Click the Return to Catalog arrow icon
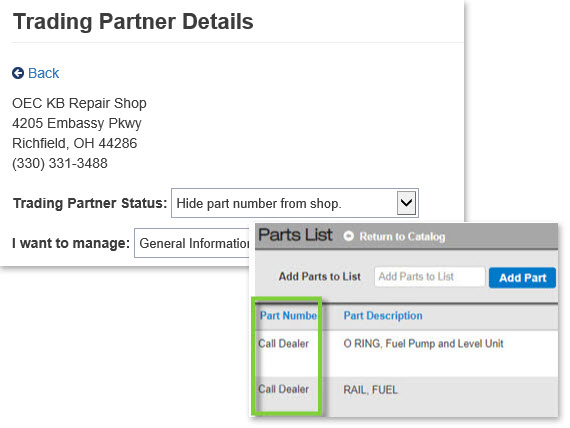The height and width of the screenshot is (428, 570). [348, 236]
